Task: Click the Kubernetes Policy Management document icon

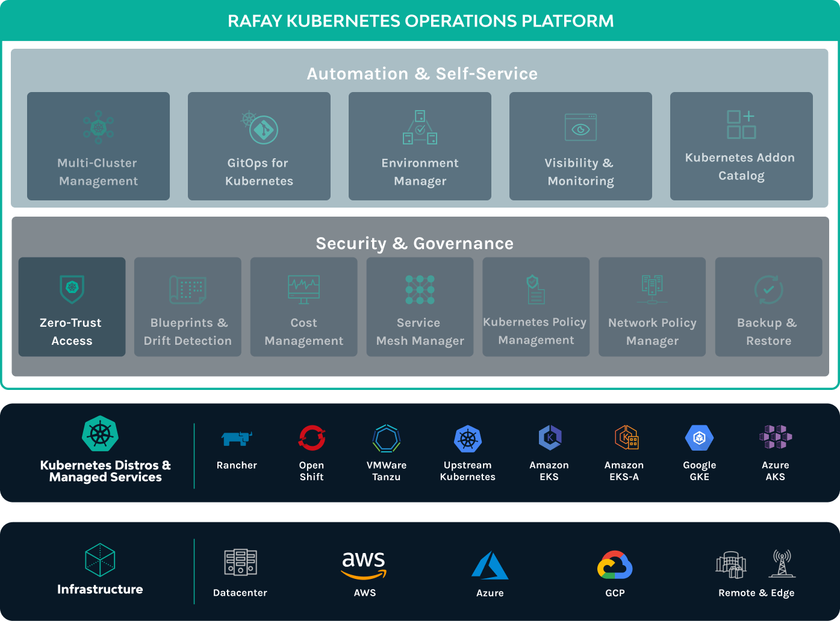Action: (x=536, y=289)
